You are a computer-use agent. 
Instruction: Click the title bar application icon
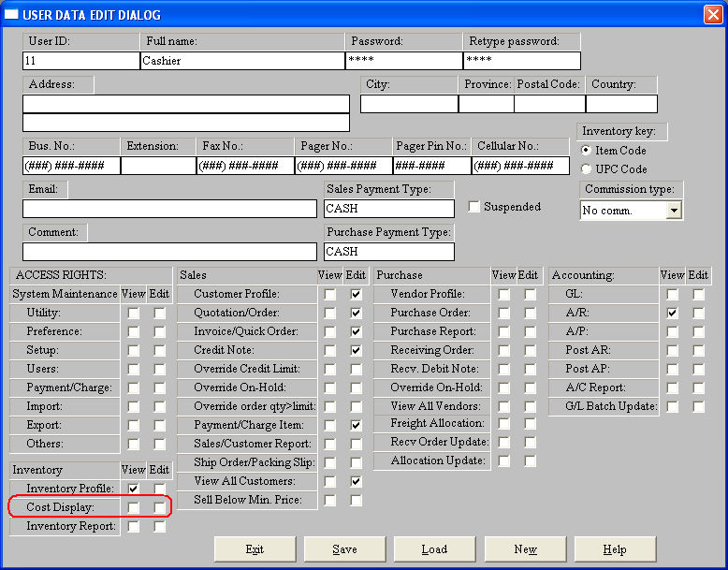(x=12, y=14)
